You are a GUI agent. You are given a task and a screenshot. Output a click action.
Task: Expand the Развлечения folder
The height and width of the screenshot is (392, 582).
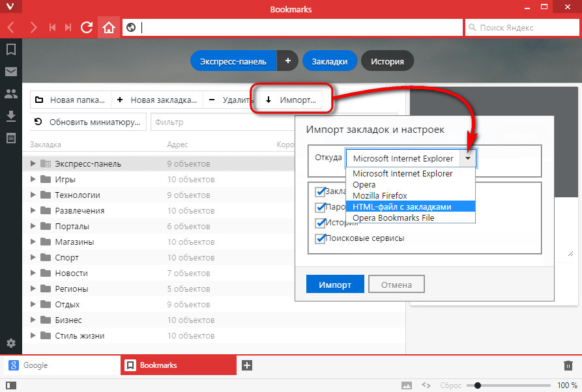[x=33, y=210]
